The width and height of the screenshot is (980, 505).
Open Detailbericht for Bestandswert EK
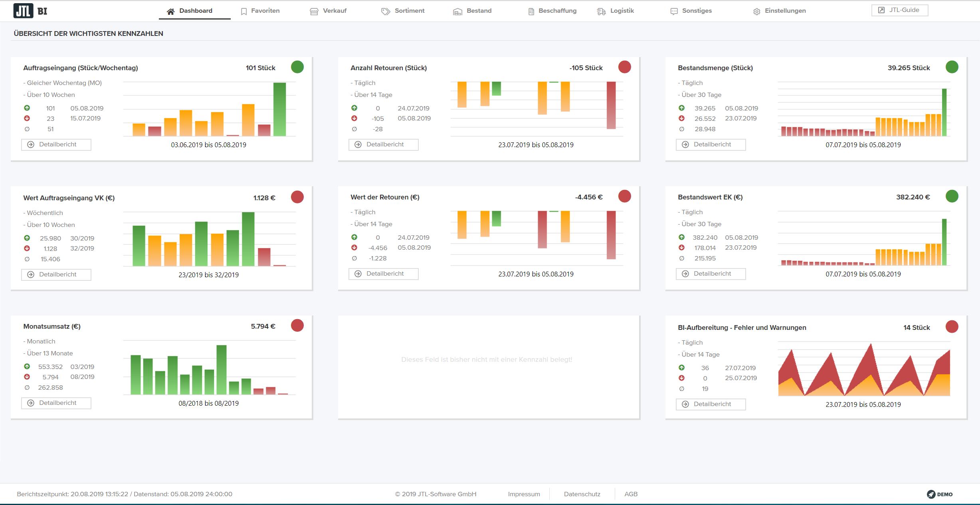coord(711,274)
